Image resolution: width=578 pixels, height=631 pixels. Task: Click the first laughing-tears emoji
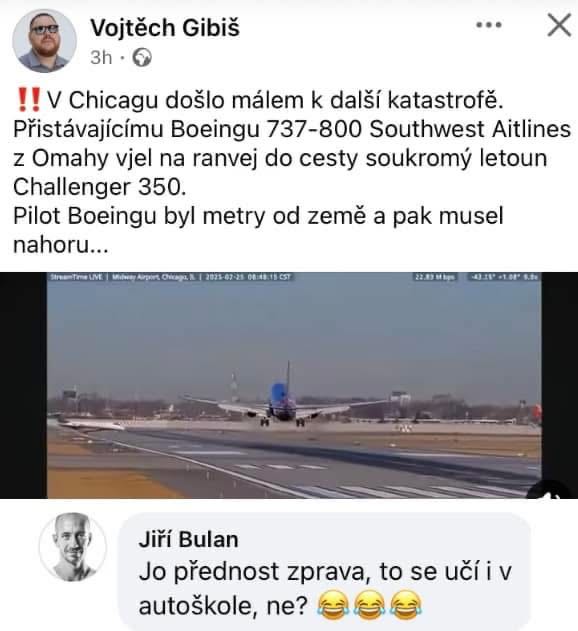334,605
